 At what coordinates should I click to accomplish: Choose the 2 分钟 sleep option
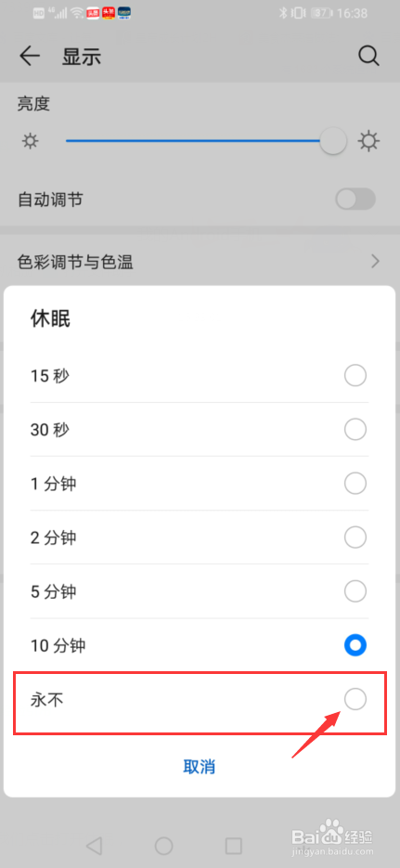199,538
